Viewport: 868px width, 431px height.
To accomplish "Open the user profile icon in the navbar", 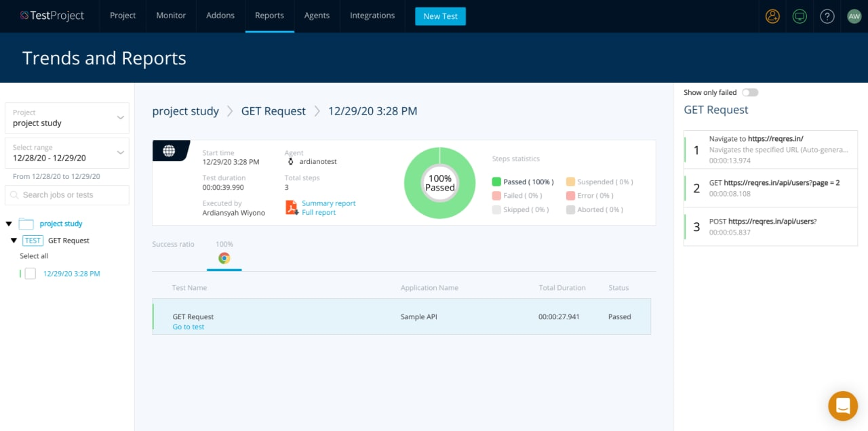I will click(x=772, y=16).
